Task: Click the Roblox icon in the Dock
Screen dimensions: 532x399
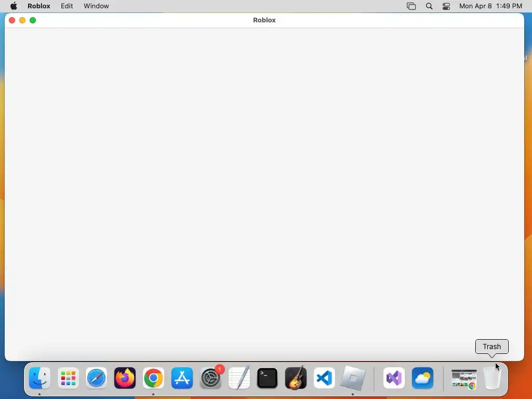Action: click(x=353, y=378)
